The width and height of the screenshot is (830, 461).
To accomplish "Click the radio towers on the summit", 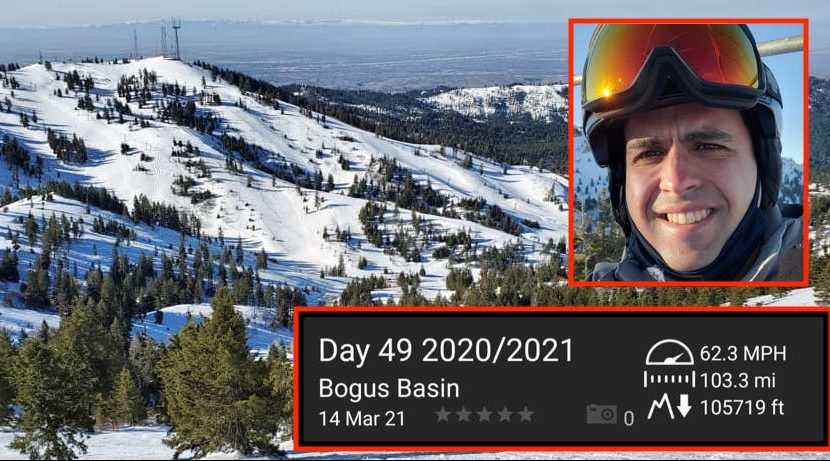I will [x=158, y=39].
